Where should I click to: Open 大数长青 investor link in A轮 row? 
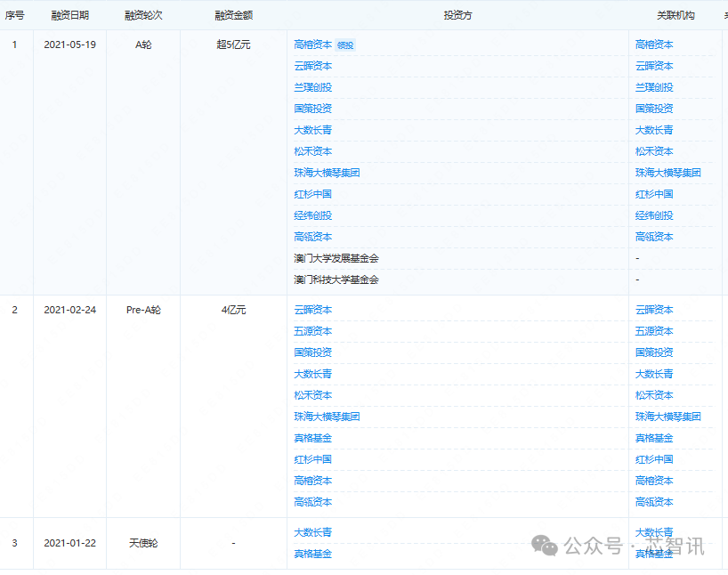click(313, 130)
